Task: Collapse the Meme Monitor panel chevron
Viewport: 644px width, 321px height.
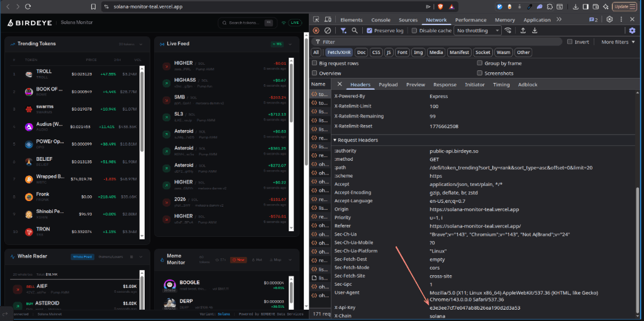Action: tap(290, 260)
